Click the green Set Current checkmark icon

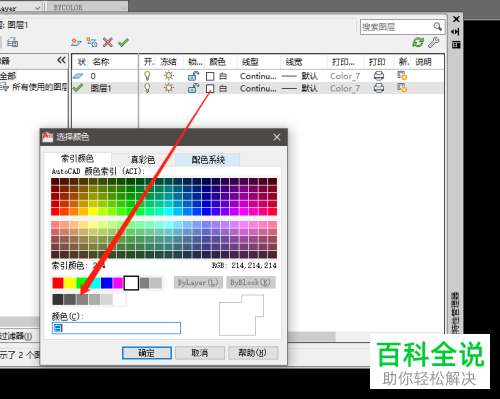123,42
